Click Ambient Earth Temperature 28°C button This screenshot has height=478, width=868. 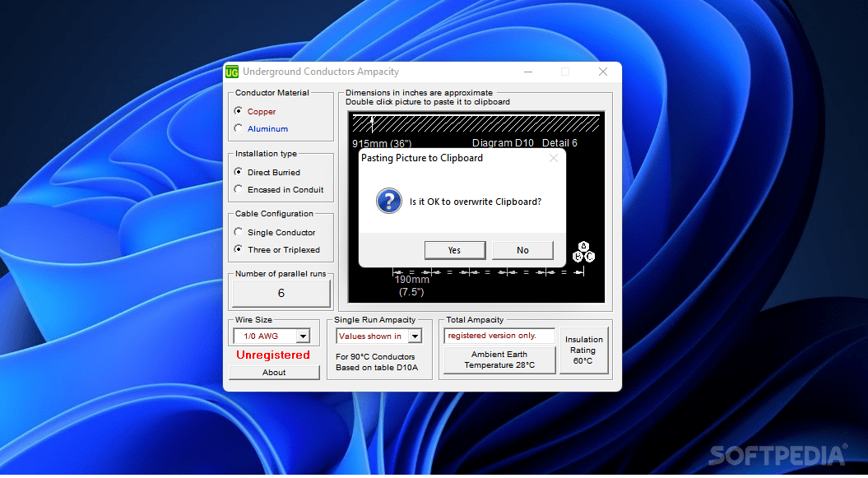point(499,360)
